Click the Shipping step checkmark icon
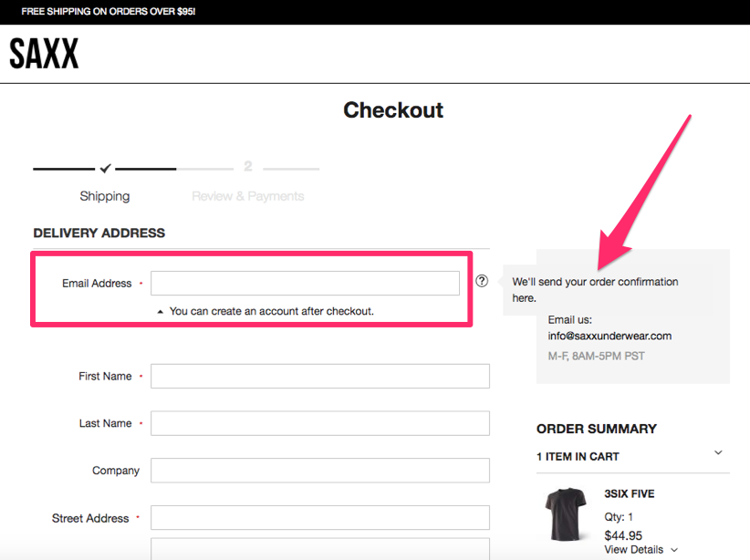The width and height of the screenshot is (750, 560). (106, 169)
